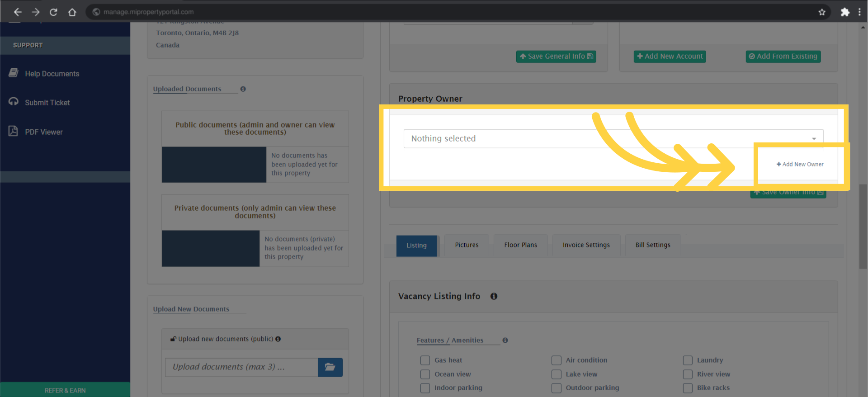Open the browser three-dot menu
This screenshot has width=868, height=397.
point(859,12)
